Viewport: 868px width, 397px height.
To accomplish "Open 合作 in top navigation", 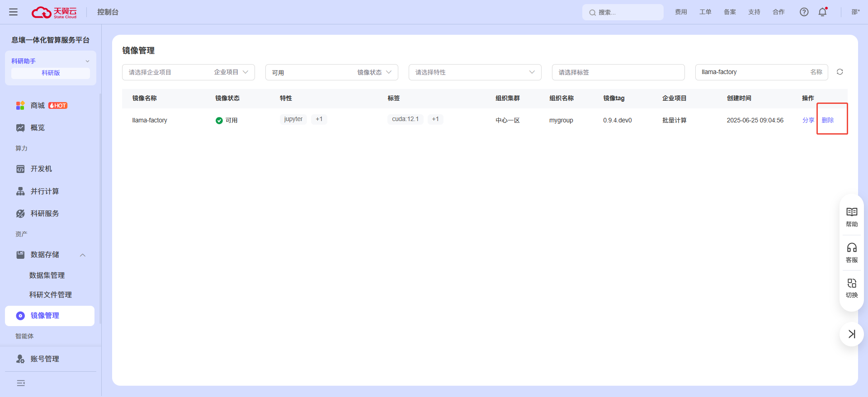I will point(778,12).
